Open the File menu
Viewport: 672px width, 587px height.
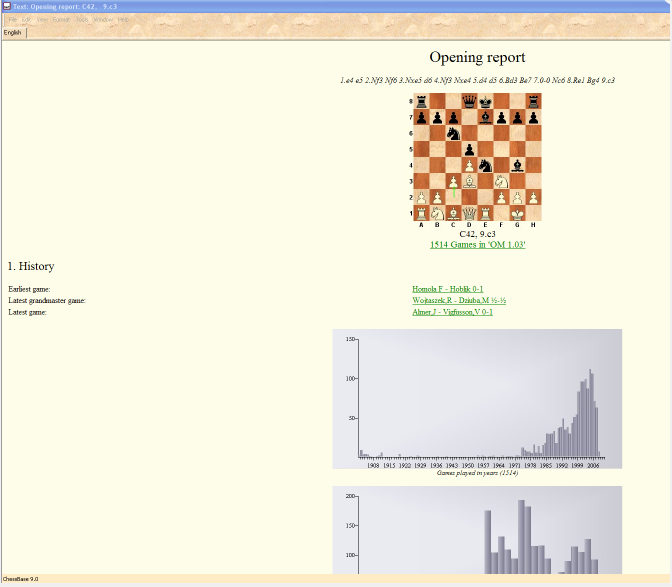(12, 20)
